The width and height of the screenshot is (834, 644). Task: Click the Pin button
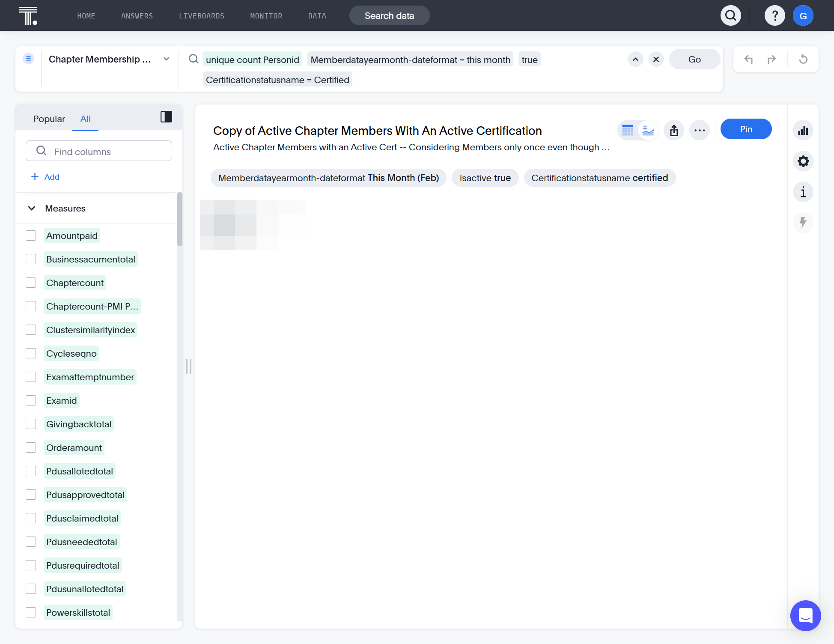(x=746, y=129)
